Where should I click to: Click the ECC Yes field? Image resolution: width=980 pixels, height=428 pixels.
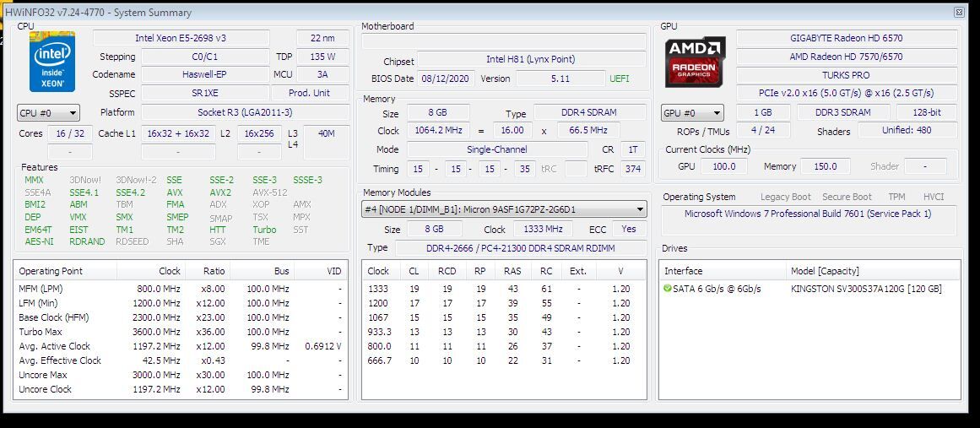point(629,230)
